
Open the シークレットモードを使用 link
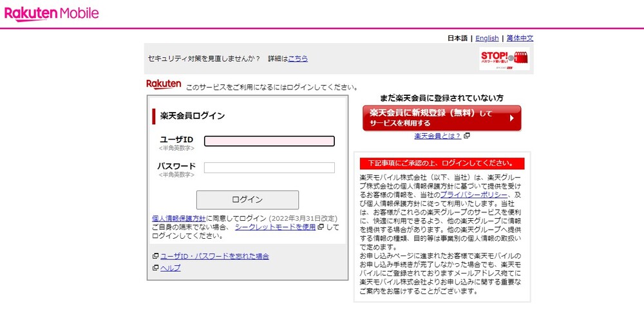click(x=275, y=227)
